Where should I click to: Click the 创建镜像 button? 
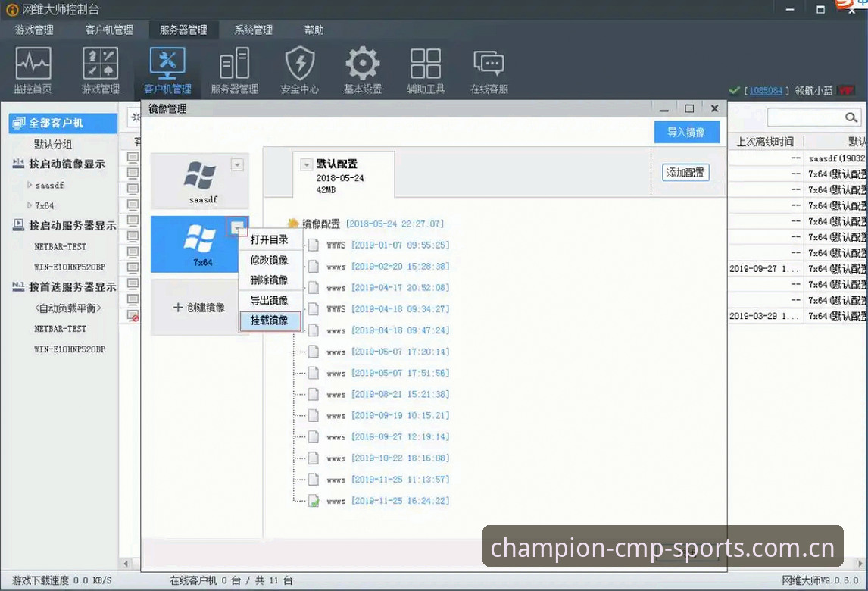point(198,308)
